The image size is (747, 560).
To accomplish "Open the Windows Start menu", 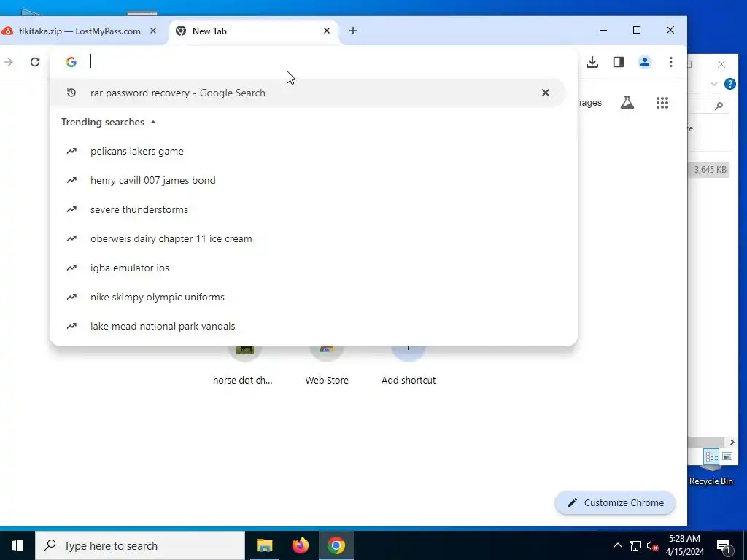I will 18,545.
